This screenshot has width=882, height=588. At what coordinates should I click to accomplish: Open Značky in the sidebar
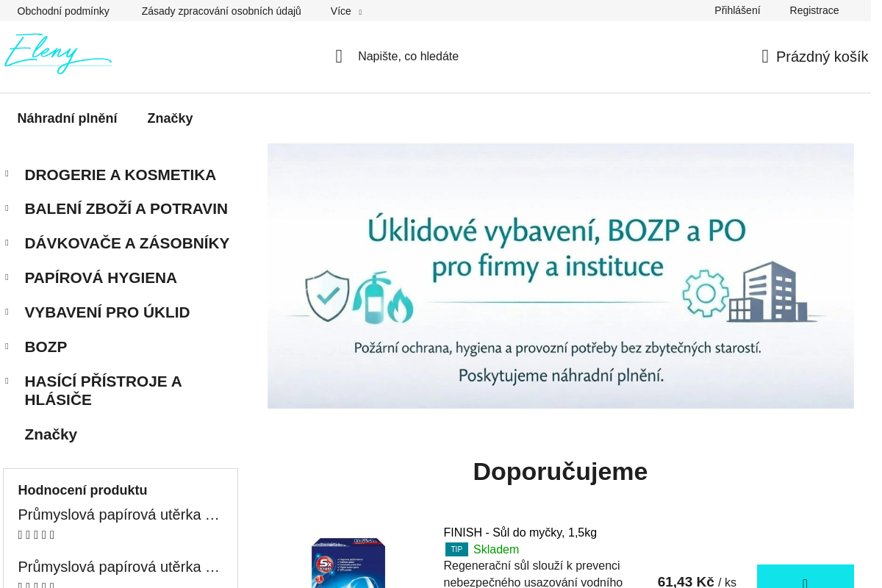(51, 434)
